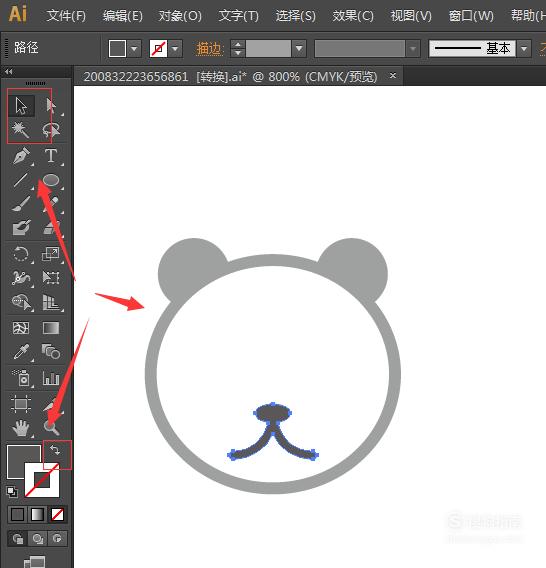Open the fill color dropdown
546x568 pixels.
(x=134, y=49)
